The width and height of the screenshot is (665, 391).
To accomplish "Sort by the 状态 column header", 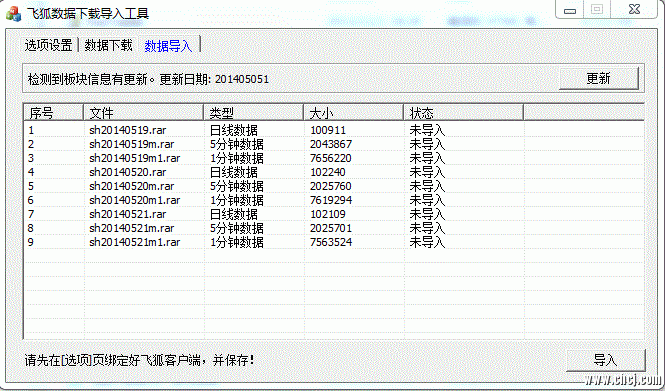I will click(x=463, y=113).
